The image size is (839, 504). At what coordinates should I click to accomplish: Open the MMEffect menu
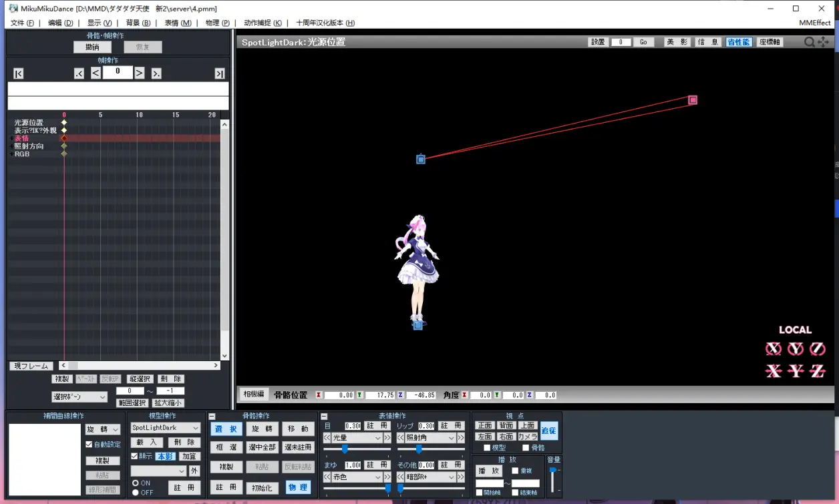point(815,23)
